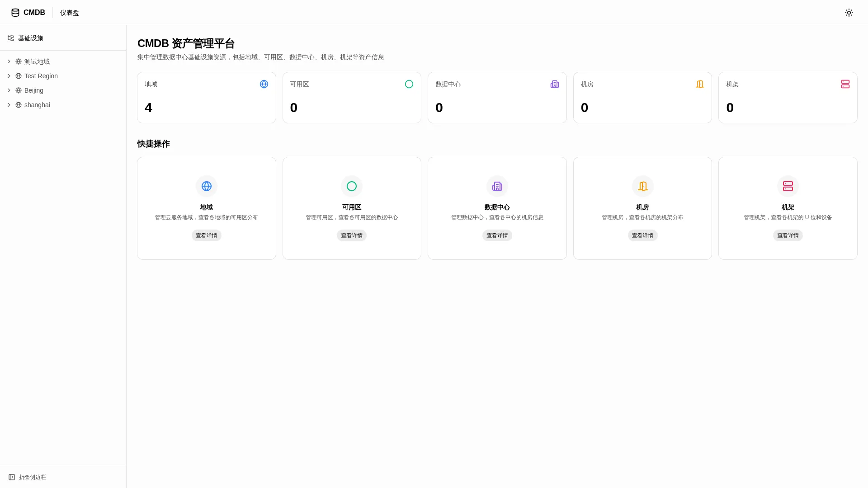Click 查看详情 button under 数据中心
Viewport: 868px width, 488px height.
pos(497,235)
